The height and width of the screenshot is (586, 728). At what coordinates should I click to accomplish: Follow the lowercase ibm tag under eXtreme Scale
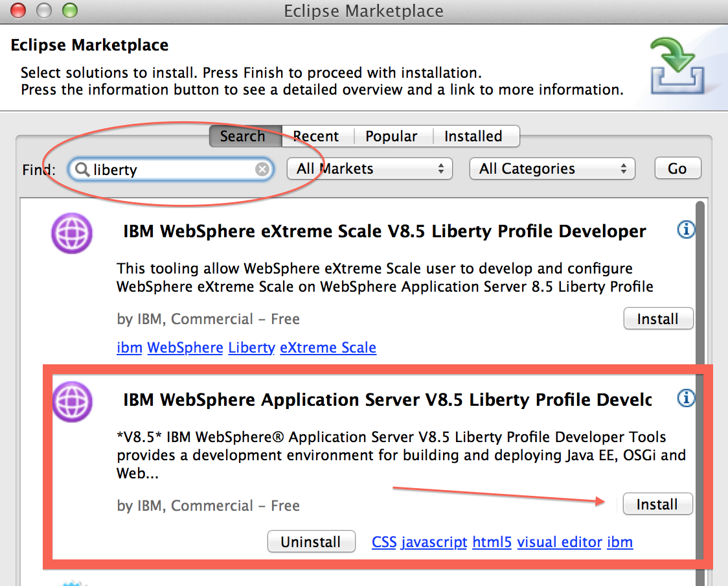click(130, 347)
